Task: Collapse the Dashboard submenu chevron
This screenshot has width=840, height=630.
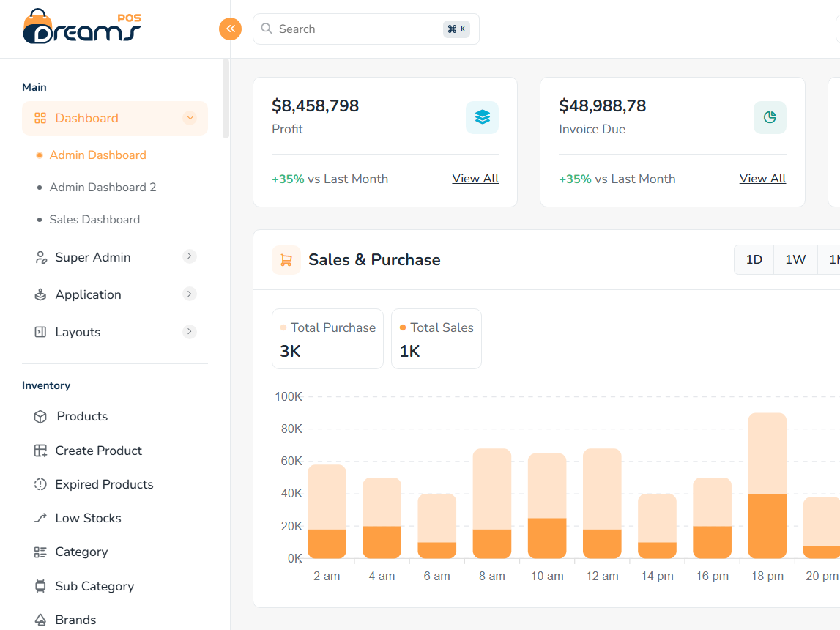Action: pos(190,118)
